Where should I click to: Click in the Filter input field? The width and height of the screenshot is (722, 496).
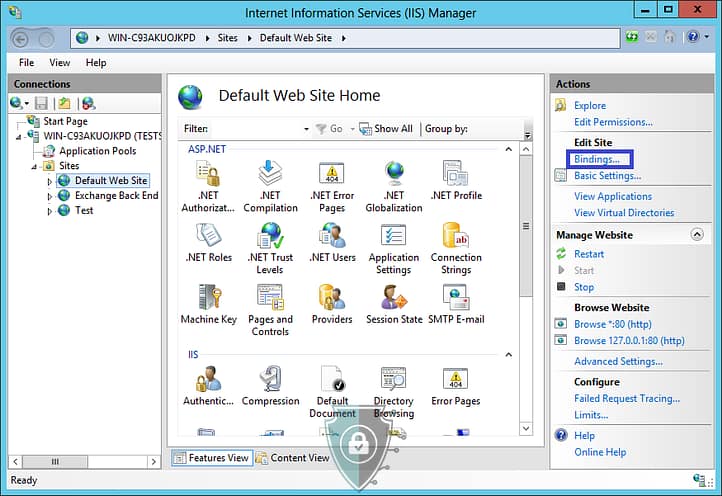coord(255,129)
